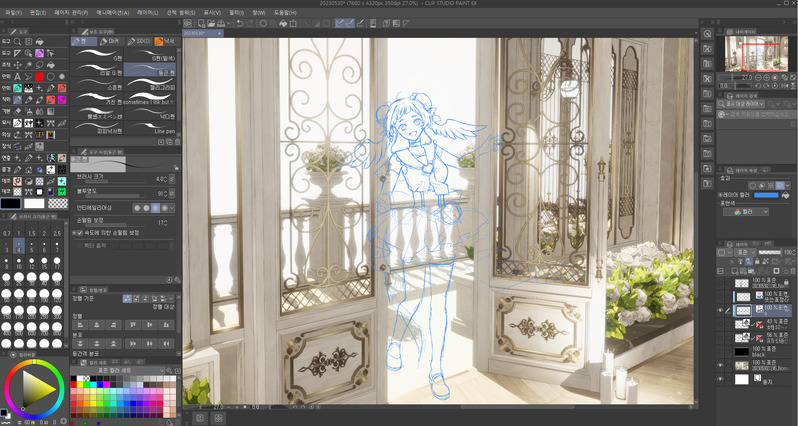The height and width of the screenshot is (426, 798).
Task: Open the 표시 대상 레이어 dropdown
Action: [x=741, y=104]
